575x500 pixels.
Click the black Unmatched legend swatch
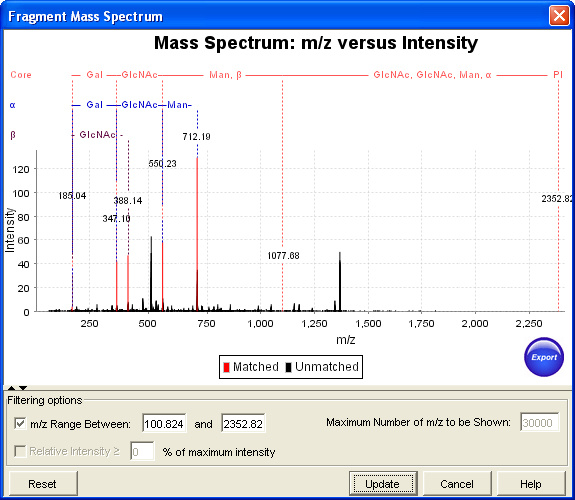tap(289, 367)
